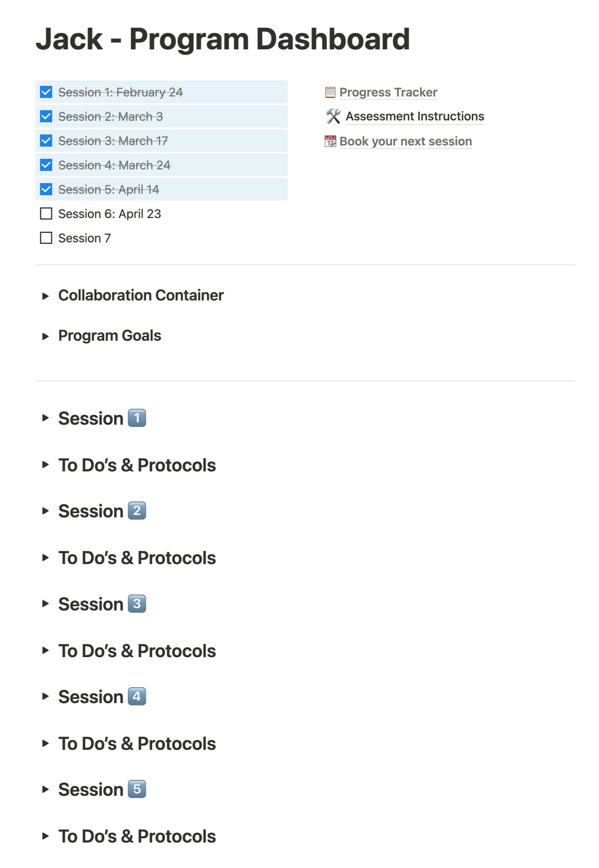Open the Assessment Instructions link

(x=415, y=116)
